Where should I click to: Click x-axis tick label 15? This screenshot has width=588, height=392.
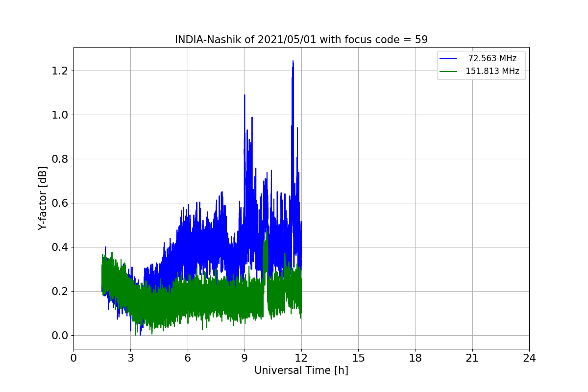click(358, 358)
